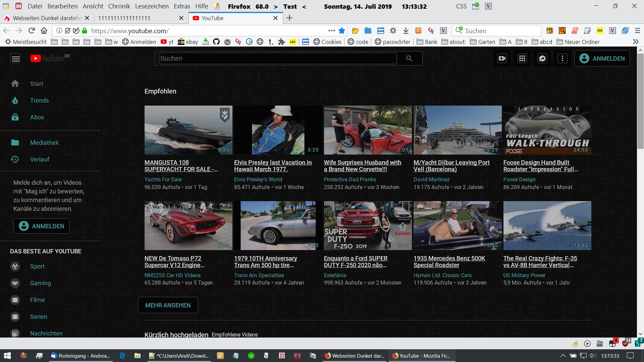This screenshot has width=644, height=362.
Task: Switch to the Webseiten Dunkel darstellen tab
Action: 47,18
